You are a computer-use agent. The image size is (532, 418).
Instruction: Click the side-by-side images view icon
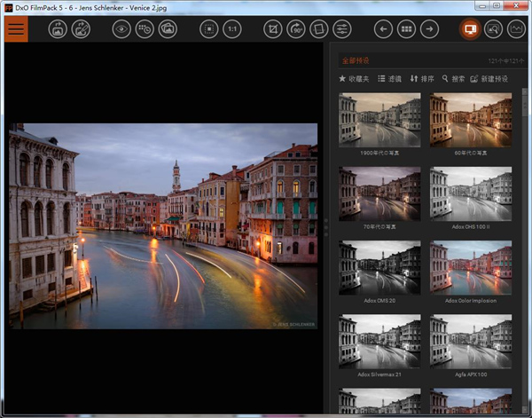point(168,29)
